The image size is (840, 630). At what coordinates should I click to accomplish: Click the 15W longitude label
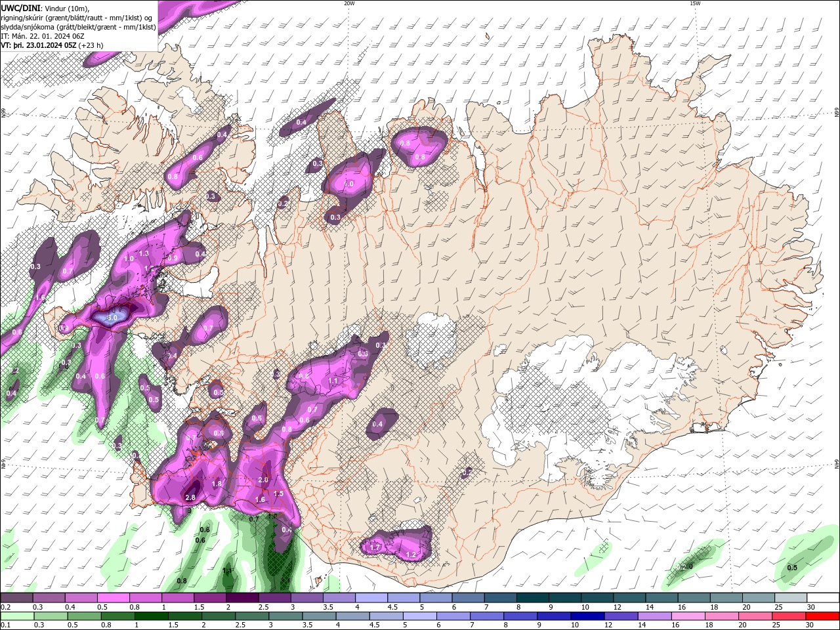[694, 3]
